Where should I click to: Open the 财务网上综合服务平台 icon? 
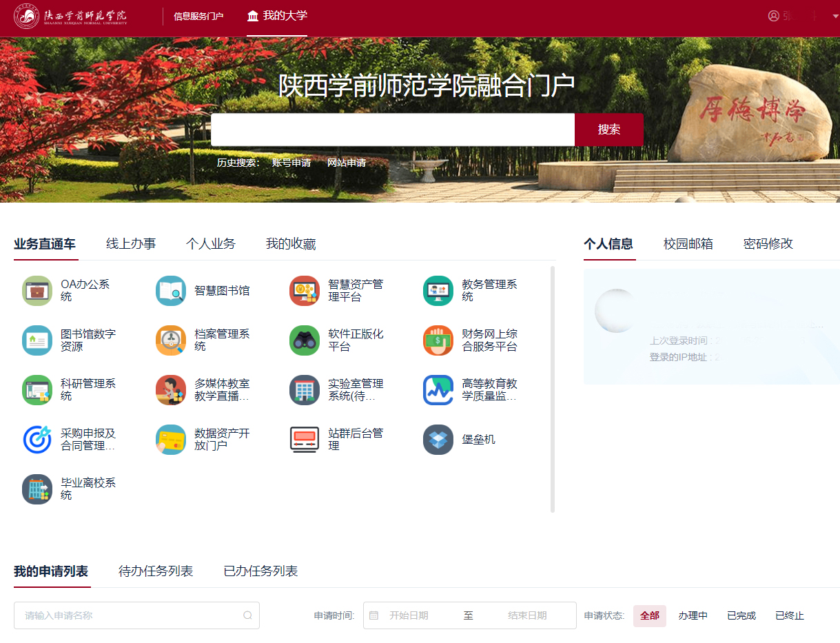click(x=438, y=340)
